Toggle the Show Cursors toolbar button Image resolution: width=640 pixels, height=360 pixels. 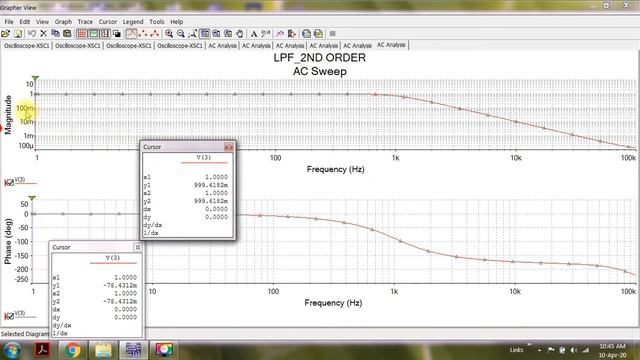pyautogui.click(x=105, y=34)
